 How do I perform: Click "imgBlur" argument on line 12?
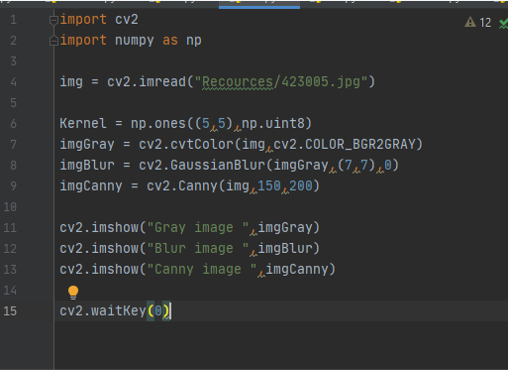pyautogui.click(x=285, y=249)
